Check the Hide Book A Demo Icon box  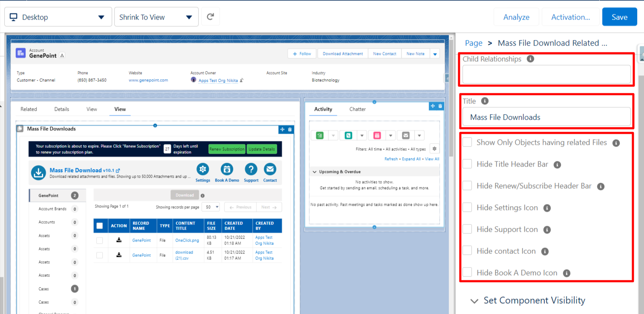[x=468, y=273]
